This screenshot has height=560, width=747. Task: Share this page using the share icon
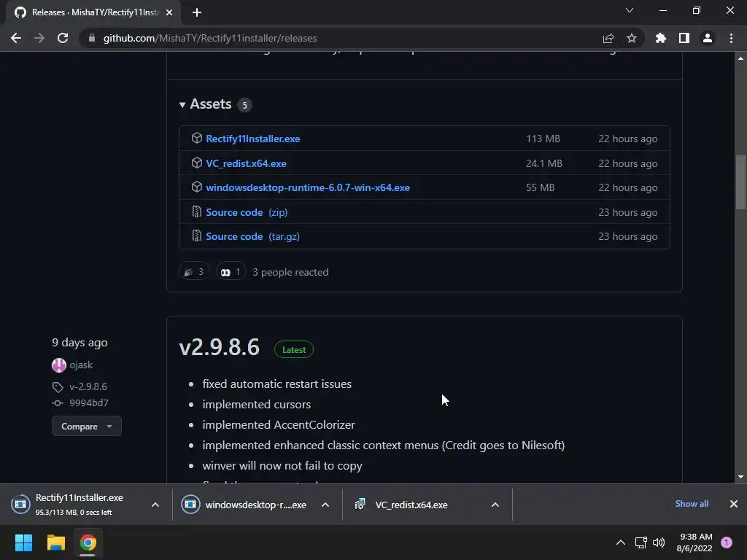tap(608, 38)
